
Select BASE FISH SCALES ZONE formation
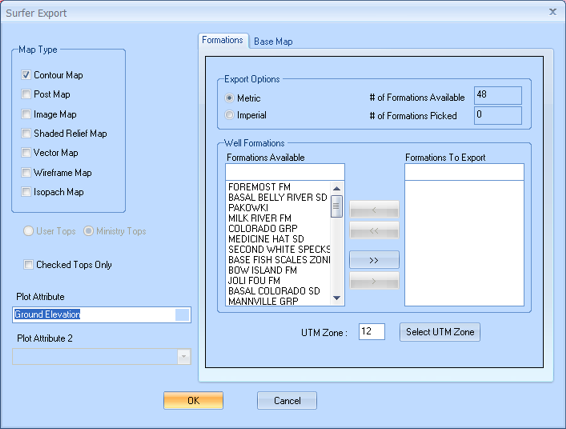pos(278,260)
